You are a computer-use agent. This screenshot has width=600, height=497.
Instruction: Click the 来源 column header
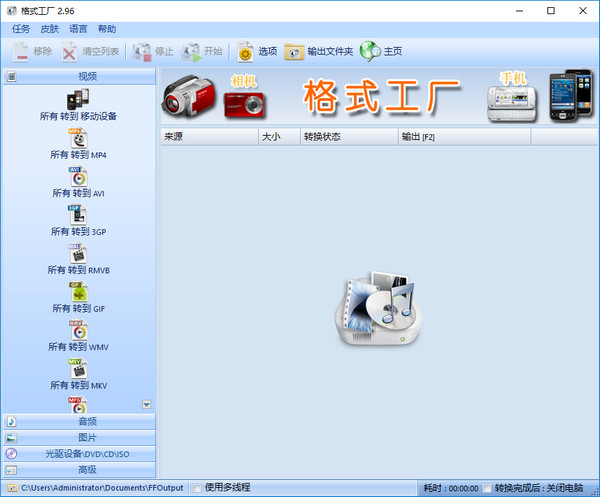(x=208, y=136)
